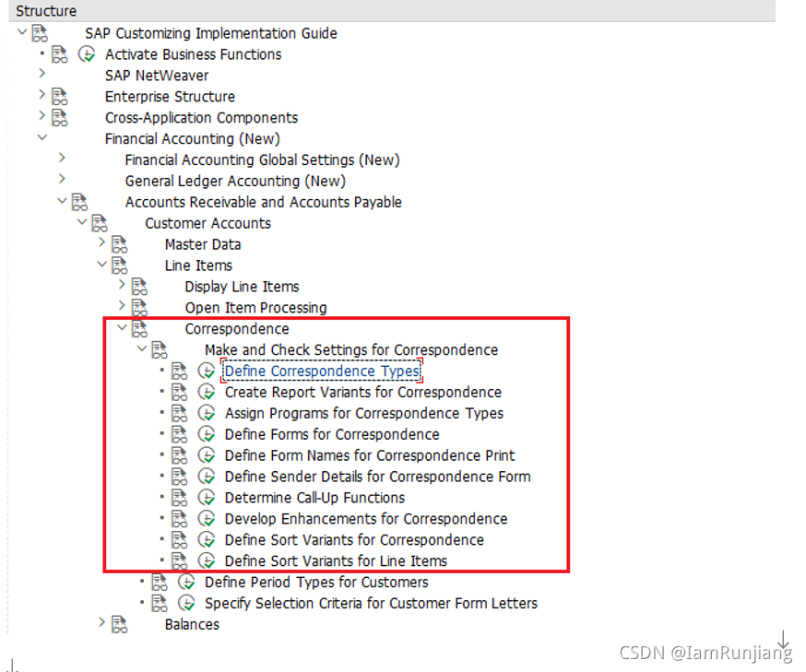Select Develop Enhancements for Correspondence entry
The width and height of the screenshot is (806, 672).
(x=366, y=518)
